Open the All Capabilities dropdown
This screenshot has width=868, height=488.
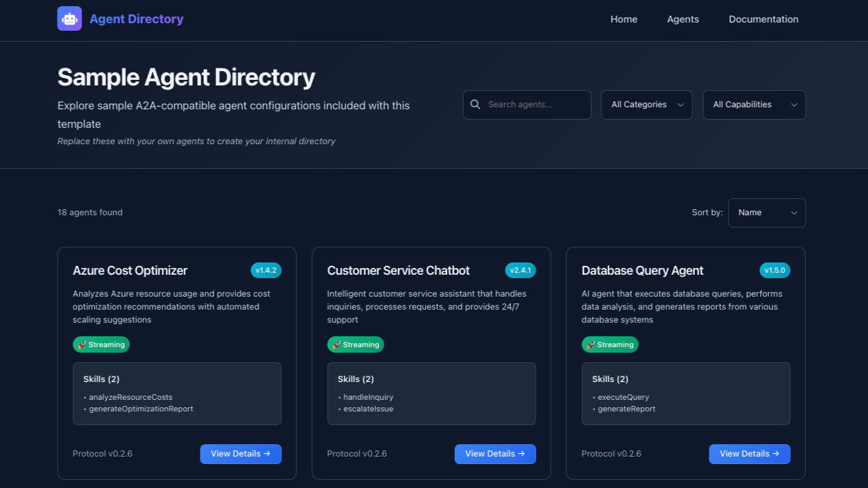point(754,105)
